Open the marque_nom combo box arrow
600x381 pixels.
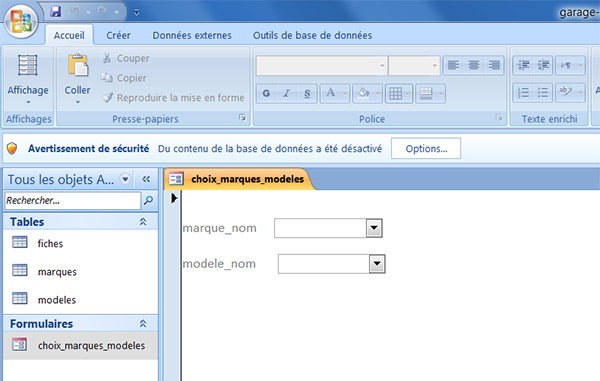(x=374, y=228)
